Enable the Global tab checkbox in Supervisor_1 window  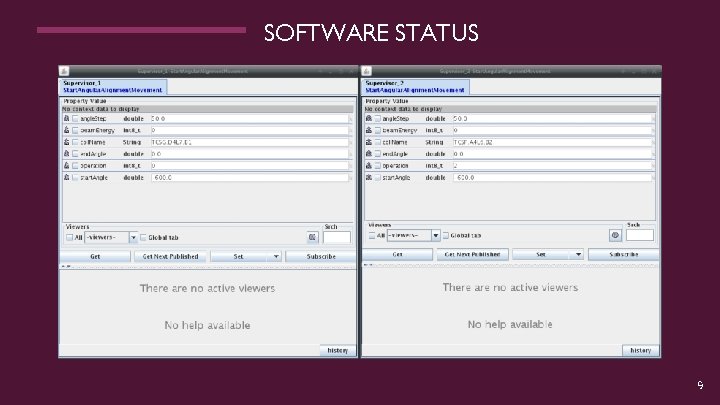click(143, 237)
